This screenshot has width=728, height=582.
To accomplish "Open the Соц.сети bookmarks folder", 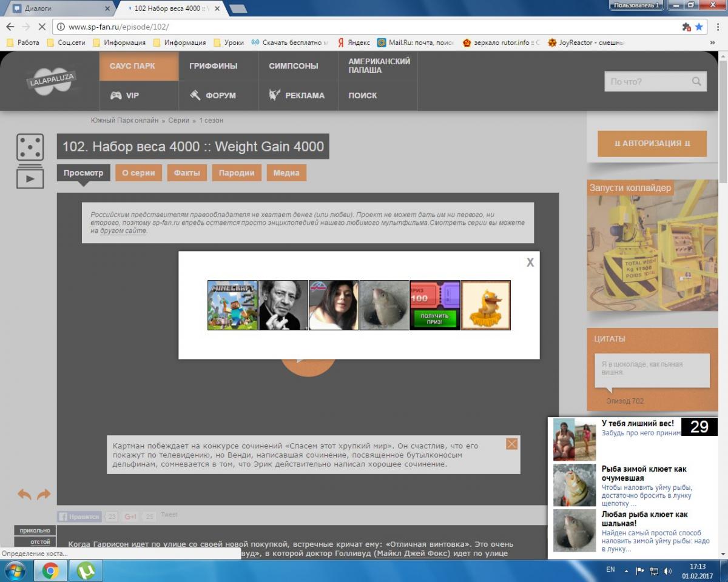I will pyautogui.click(x=66, y=42).
